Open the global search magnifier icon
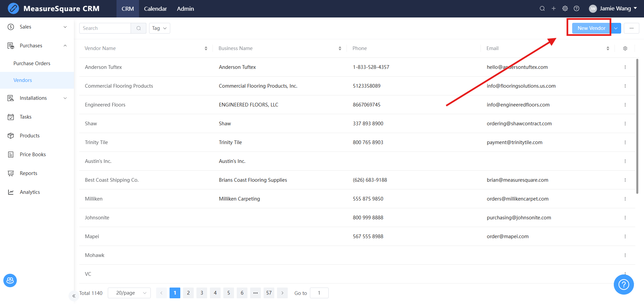Image resolution: width=644 pixels, height=304 pixels. tap(542, 8)
